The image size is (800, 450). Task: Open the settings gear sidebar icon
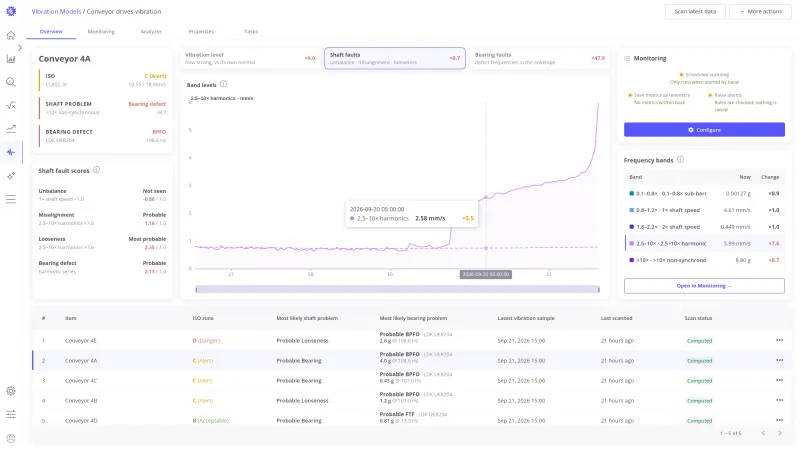point(11,391)
